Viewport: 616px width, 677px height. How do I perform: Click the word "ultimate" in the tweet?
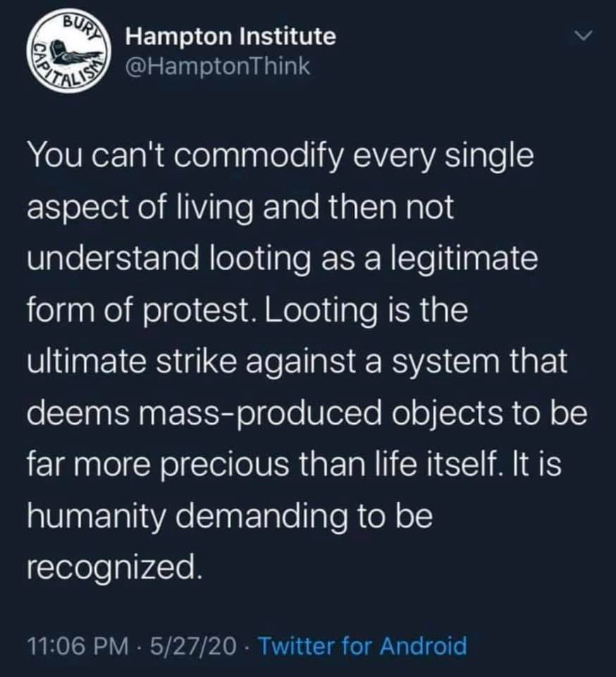[86, 362]
